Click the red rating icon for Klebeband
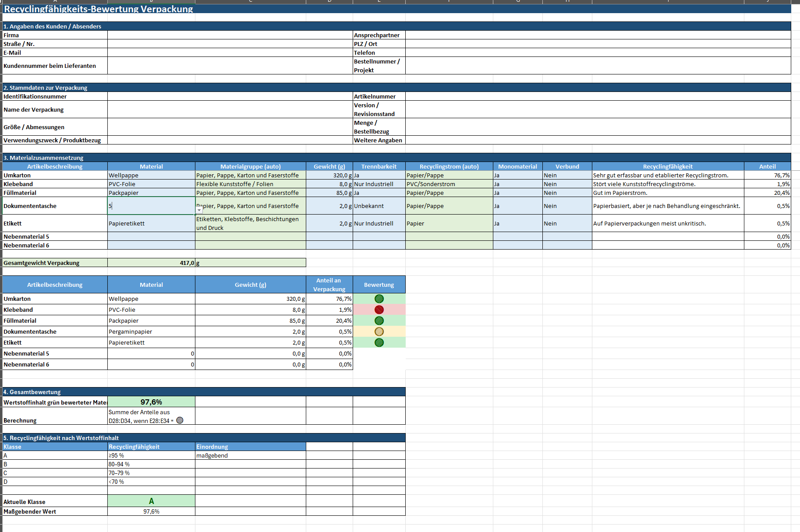Screen dimensions: 800x532 379,310
